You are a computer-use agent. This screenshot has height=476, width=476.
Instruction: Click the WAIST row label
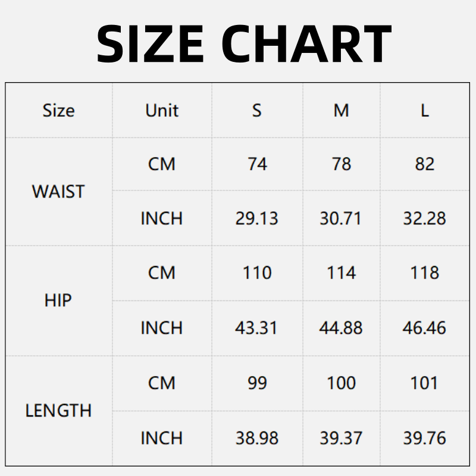pos(58,192)
